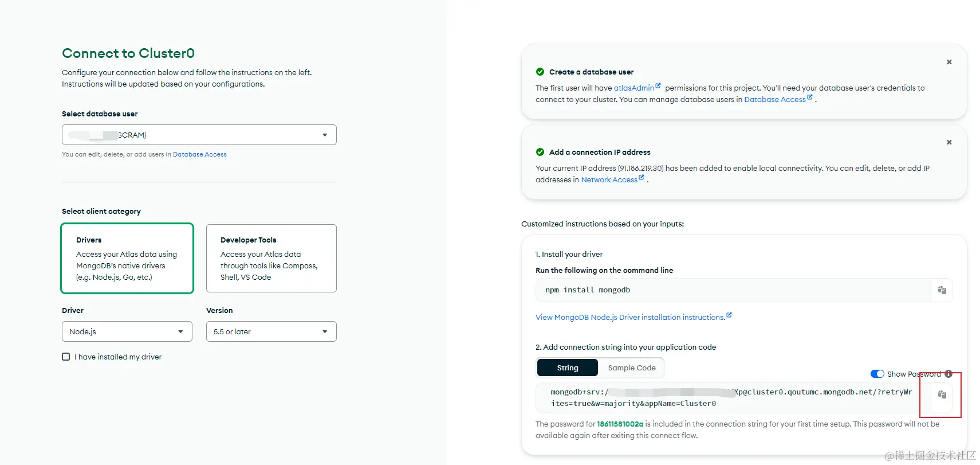Copy the connection string to clipboard
This screenshot has width=980, height=465.
point(942,394)
